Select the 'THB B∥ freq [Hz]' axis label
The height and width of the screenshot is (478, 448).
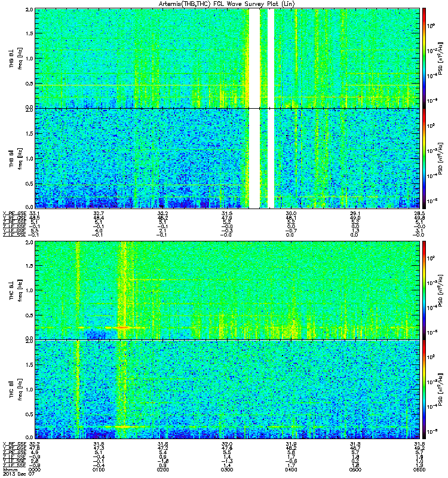tap(16, 158)
